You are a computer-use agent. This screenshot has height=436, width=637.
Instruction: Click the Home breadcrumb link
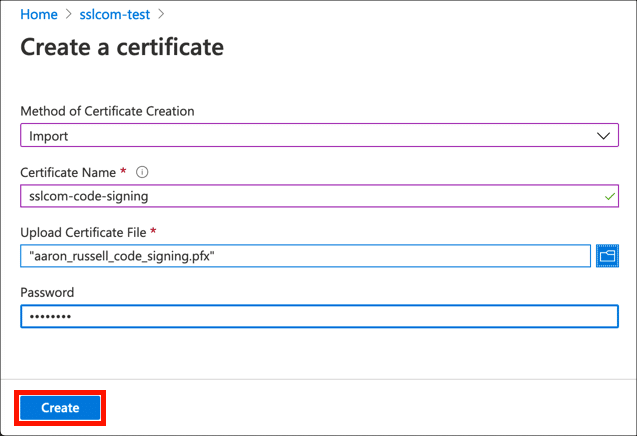pos(38,15)
